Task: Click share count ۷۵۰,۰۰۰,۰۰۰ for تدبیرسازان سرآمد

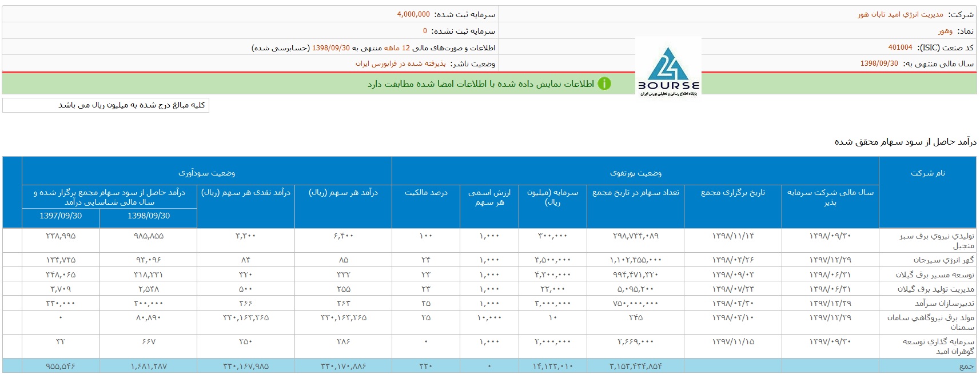Action: pos(635,303)
